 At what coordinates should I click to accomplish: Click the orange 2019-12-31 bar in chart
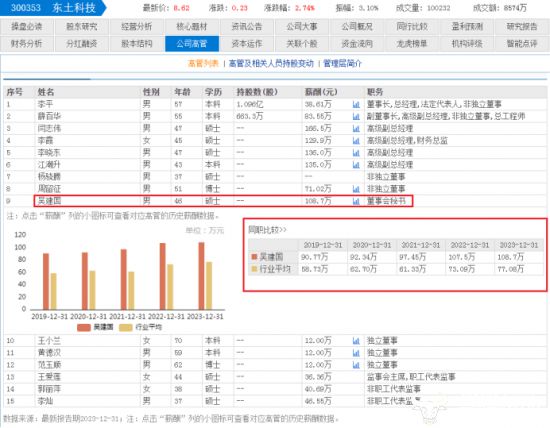pyautogui.click(x=46, y=281)
